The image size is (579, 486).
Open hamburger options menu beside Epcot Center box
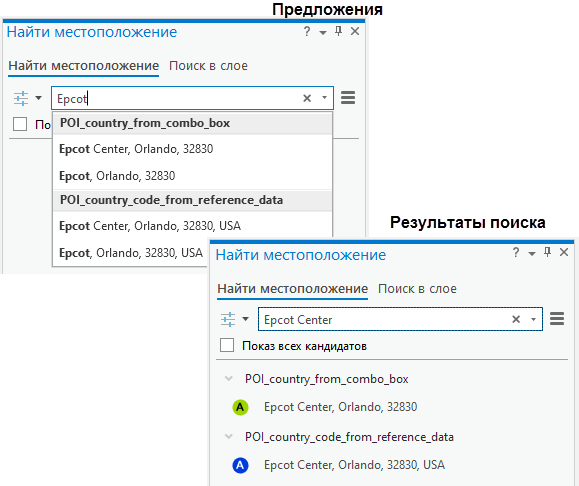pyautogui.click(x=557, y=318)
